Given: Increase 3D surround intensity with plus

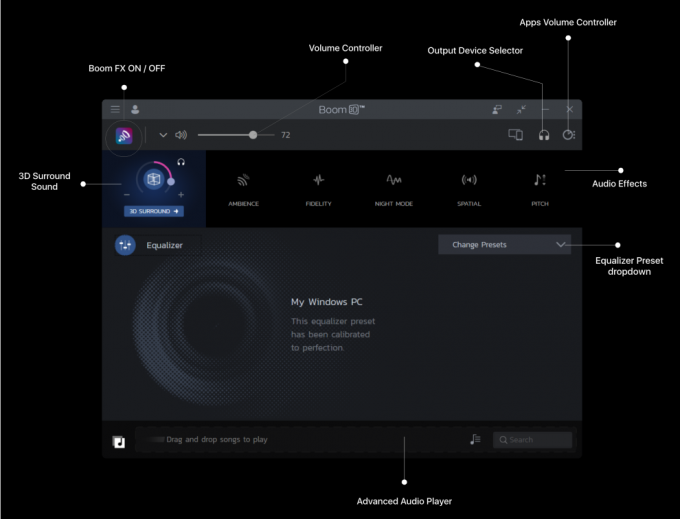Looking at the screenshot, I should pyautogui.click(x=181, y=195).
